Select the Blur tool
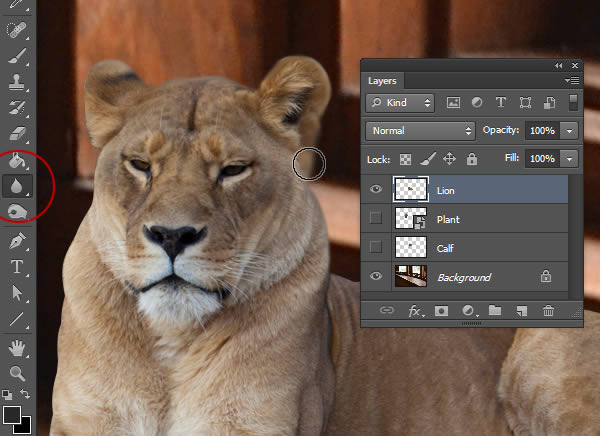 click(16, 186)
